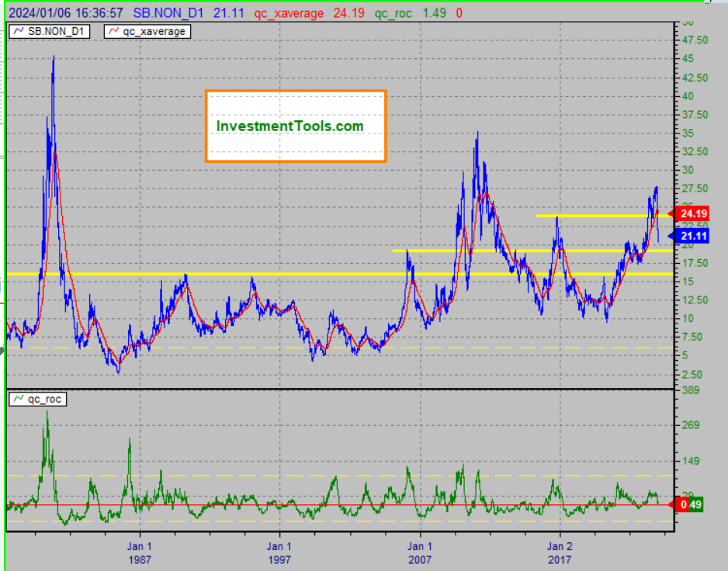Image resolution: width=728 pixels, height=571 pixels.
Task: Click the SB.NON_D1 legend box
Action: [49, 32]
